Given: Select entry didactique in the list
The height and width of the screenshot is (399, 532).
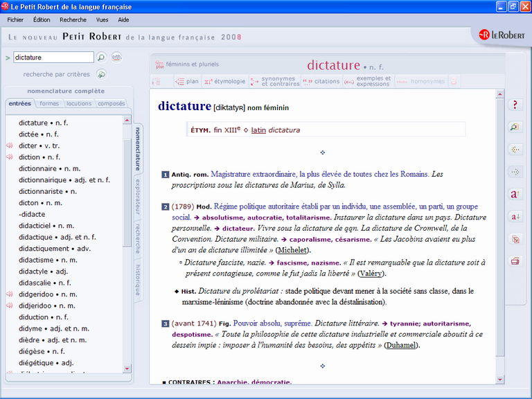Looking at the screenshot, I should [57, 237].
